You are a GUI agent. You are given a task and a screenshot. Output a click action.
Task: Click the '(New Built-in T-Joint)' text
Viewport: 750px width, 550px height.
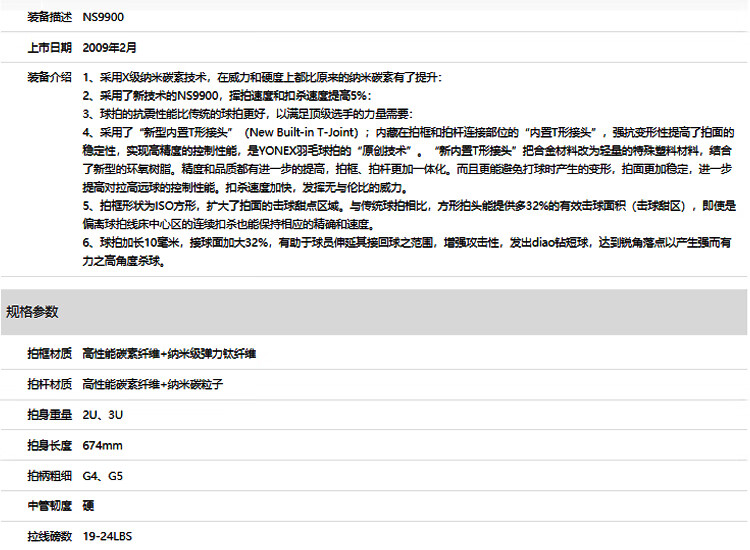301,132
